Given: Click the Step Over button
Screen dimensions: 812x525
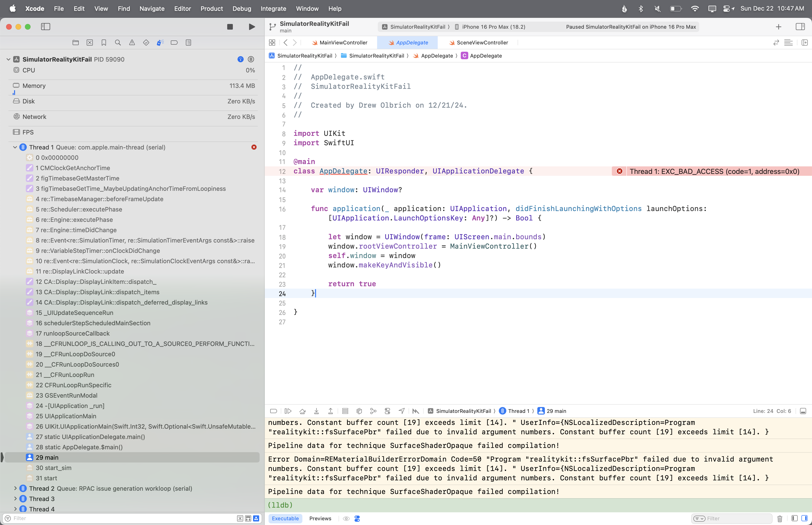Looking at the screenshot, I should [302, 411].
